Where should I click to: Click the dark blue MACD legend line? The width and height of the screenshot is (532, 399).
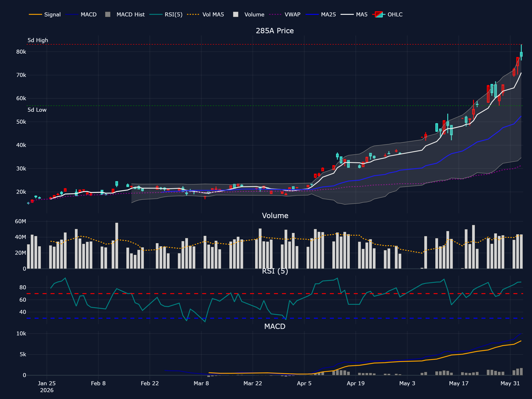72,14
